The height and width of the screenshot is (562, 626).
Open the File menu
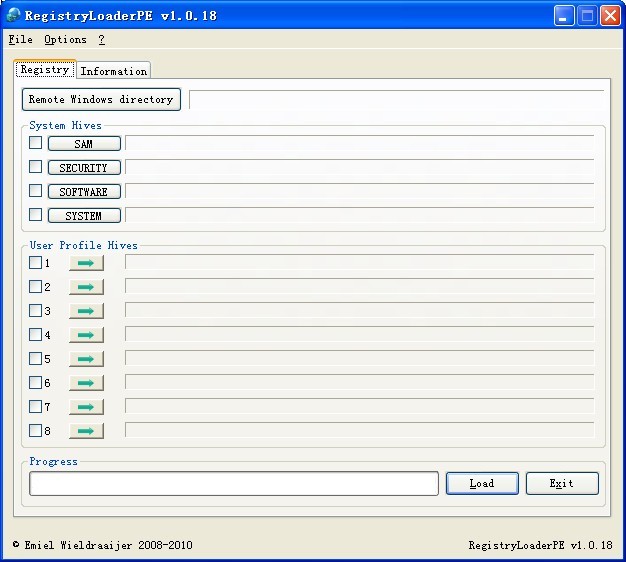[20, 40]
